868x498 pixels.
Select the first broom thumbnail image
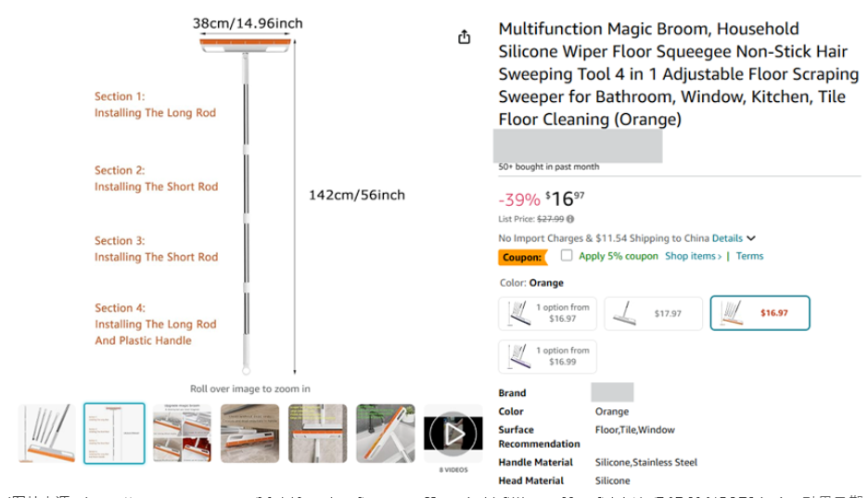click(x=46, y=433)
